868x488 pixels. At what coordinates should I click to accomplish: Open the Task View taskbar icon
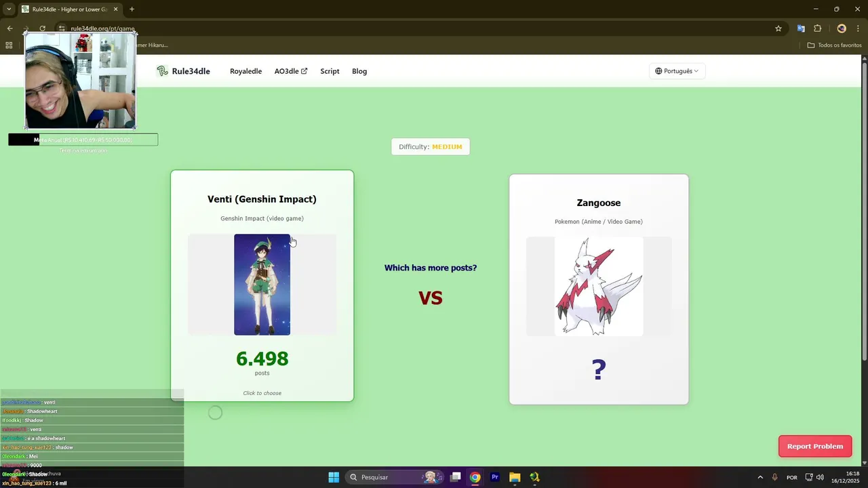coord(456,477)
